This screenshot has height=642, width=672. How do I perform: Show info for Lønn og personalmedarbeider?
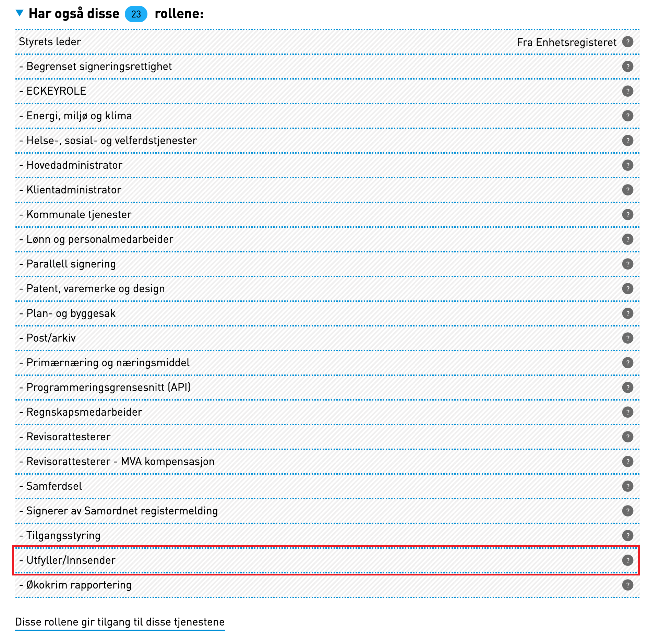[x=627, y=239]
